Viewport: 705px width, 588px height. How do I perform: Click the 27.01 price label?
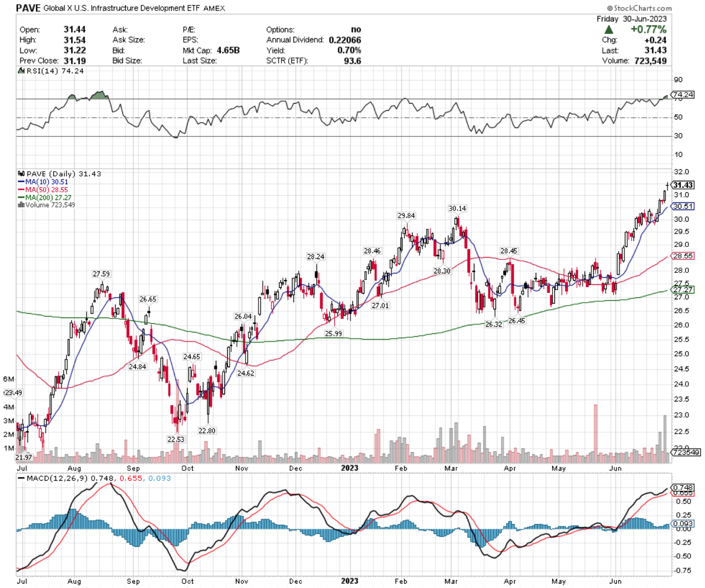[380, 306]
